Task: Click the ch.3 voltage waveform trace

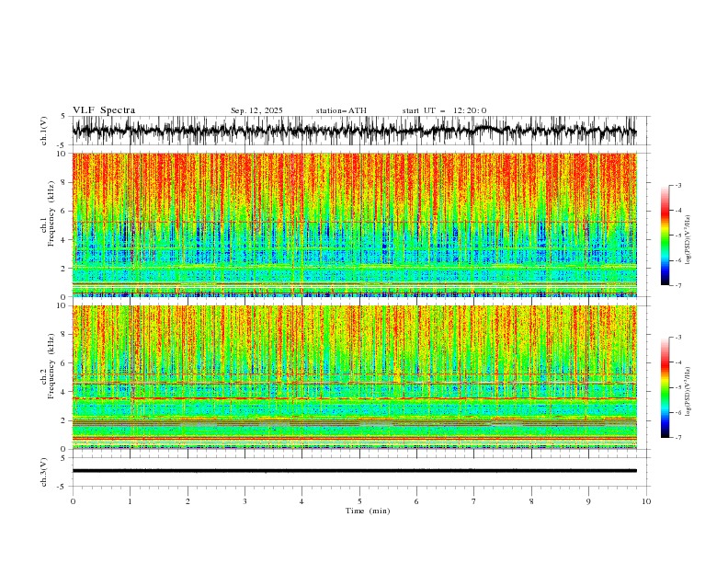Action: (354, 471)
